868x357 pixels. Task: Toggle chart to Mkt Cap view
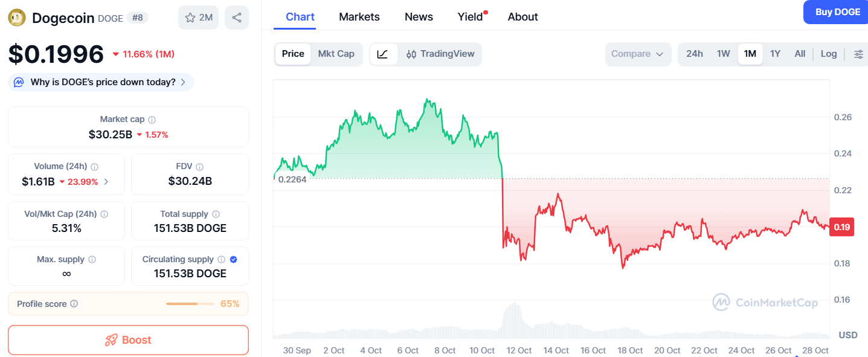coord(336,54)
